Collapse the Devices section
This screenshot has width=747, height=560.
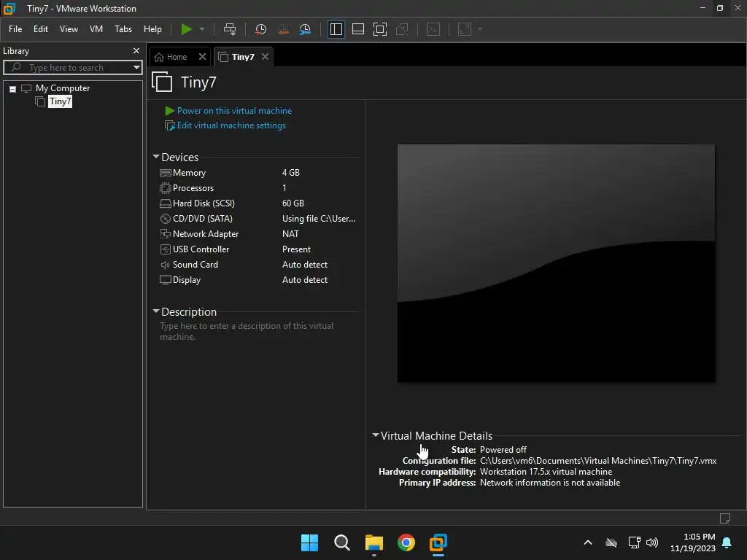coord(156,157)
